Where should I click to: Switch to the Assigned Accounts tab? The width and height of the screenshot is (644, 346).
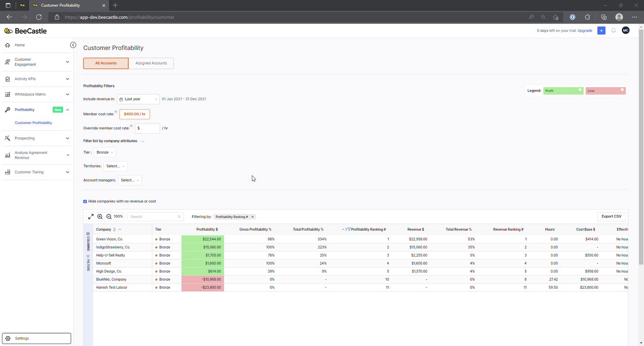[x=151, y=63]
